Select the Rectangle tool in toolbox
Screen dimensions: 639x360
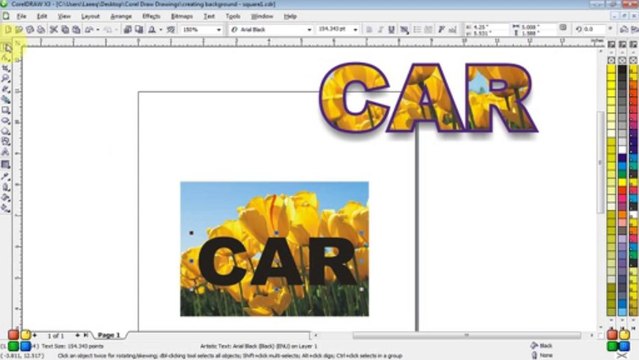(x=6, y=110)
